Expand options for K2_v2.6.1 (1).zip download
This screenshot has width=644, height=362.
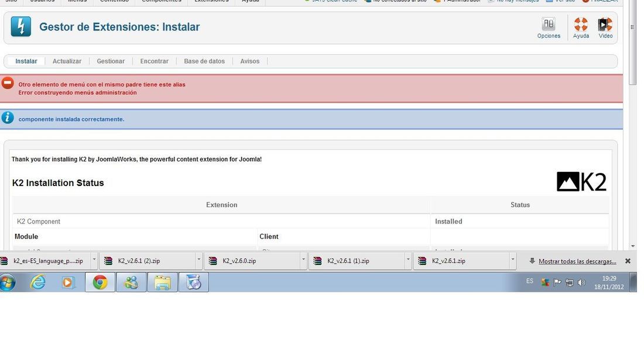pyautogui.click(x=408, y=261)
